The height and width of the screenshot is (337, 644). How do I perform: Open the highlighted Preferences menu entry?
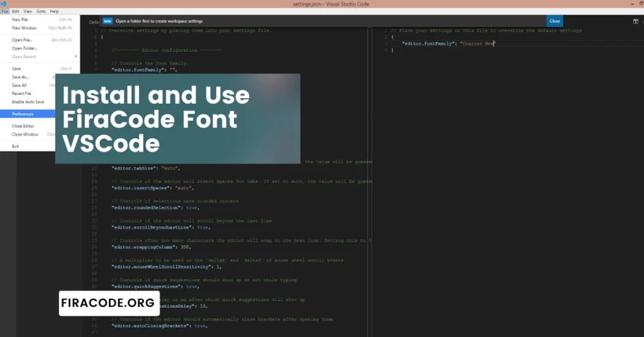coord(28,114)
